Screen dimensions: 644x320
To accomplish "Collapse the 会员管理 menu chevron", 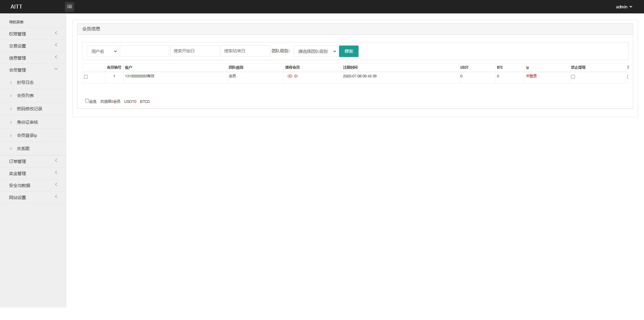I will coord(56,69).
